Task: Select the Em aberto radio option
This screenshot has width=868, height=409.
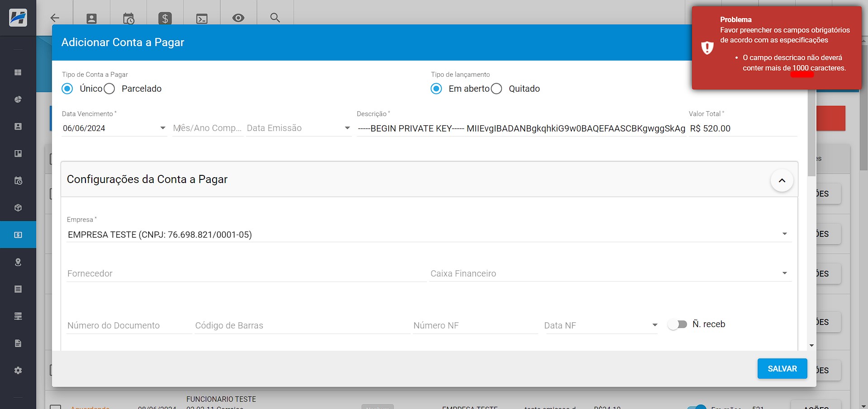Action: [436, 89]
